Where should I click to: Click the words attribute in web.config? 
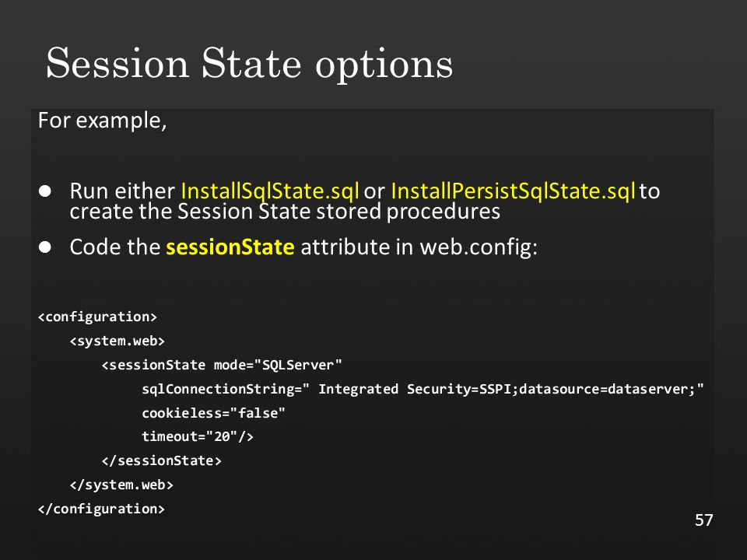pyautogui.click(x=419, y=247)
